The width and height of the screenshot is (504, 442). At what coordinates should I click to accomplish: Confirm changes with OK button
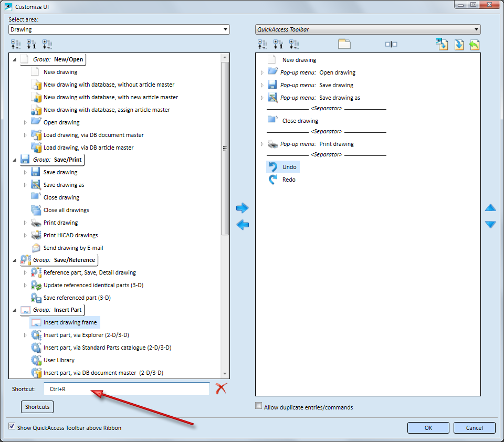tap(428, 428)
